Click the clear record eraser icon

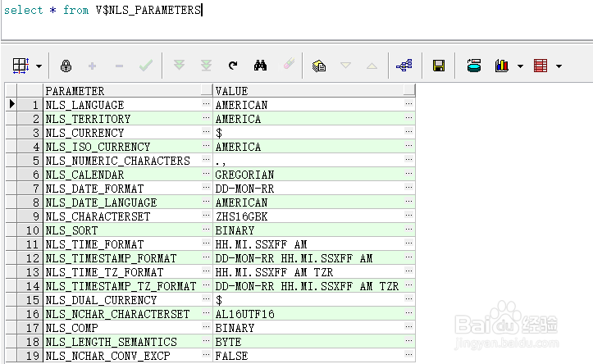[x=289, y=64]
